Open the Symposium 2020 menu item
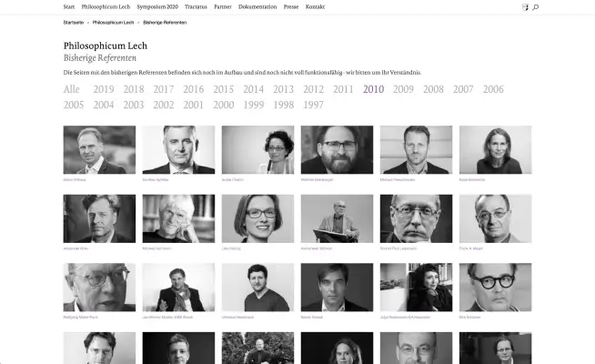595x364 pixels. point(157,7)
